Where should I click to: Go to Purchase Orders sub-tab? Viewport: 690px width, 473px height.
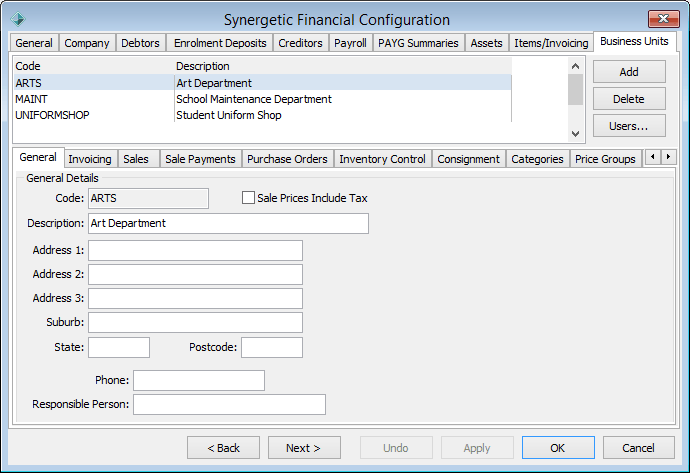tap(287, 159)
